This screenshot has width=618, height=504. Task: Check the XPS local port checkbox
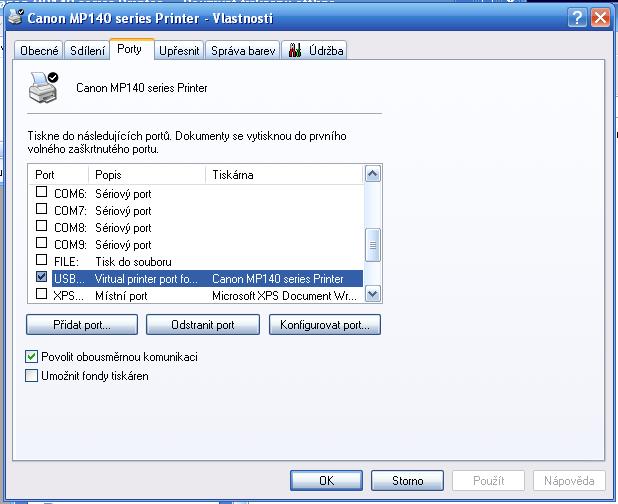coord(41,294)
